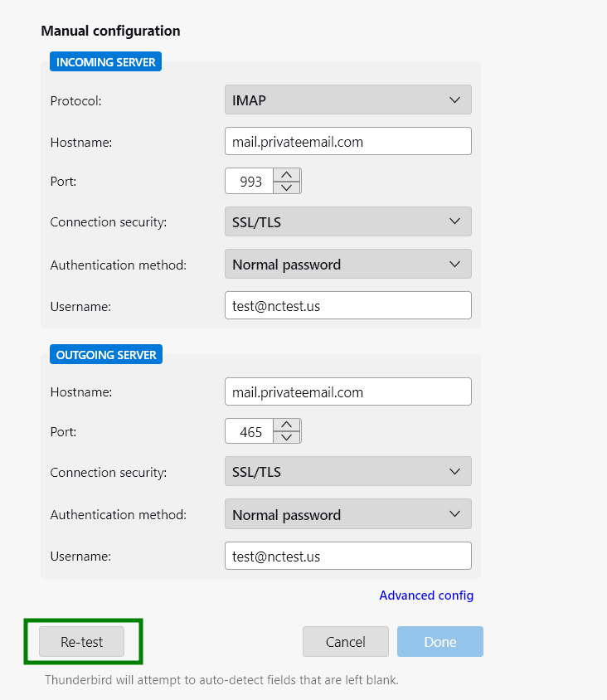Viewport: 607px width, 700px height.
Task: Click the Re-test button
Action: click(x=81, y=641)
